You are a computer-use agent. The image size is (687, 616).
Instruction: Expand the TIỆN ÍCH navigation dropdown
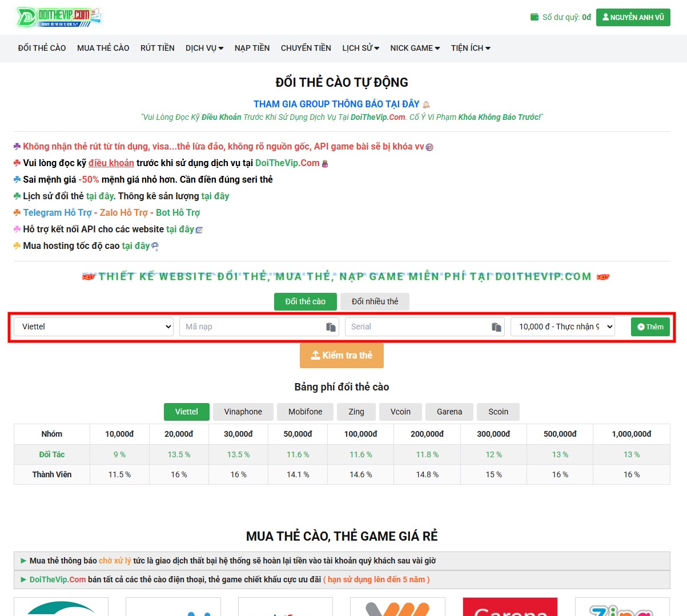point(470,48)
